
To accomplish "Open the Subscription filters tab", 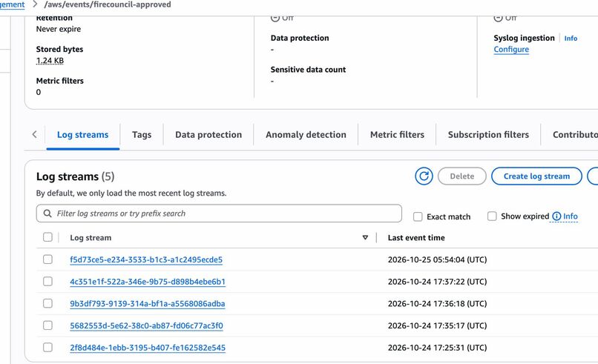I will coord(488,134).
